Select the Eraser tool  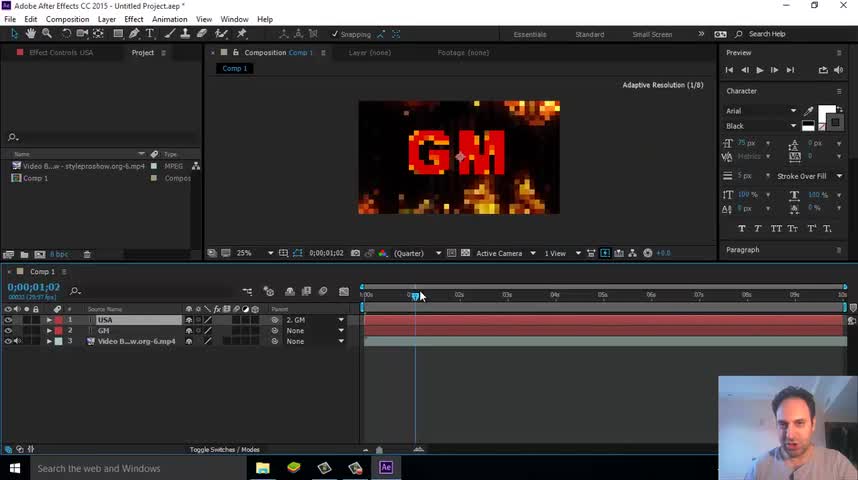(202, 34)
